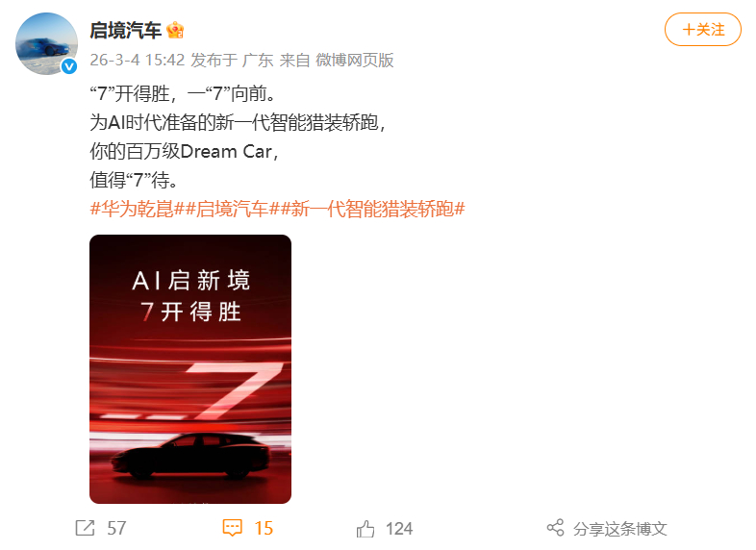Open the #华为乾崑# hashtag
Viewport: 756px width, 550px height.
(x=132, y=209)
